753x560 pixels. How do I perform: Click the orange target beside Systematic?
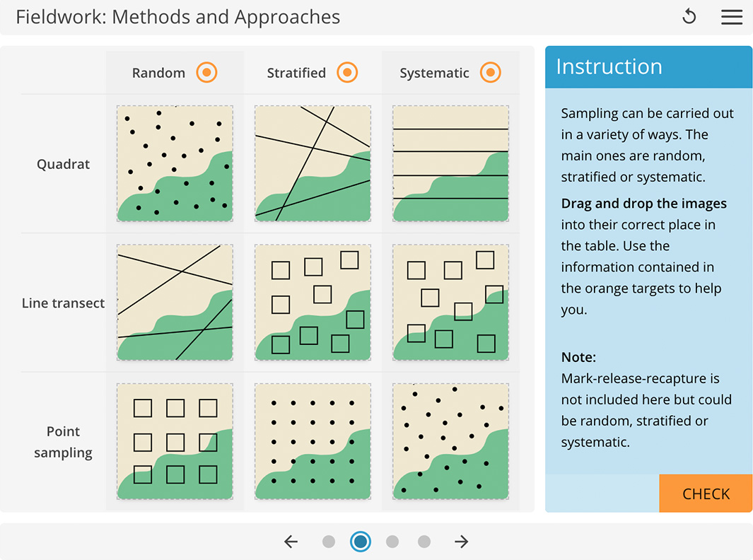pyautogui.click(x=490, y=72)
